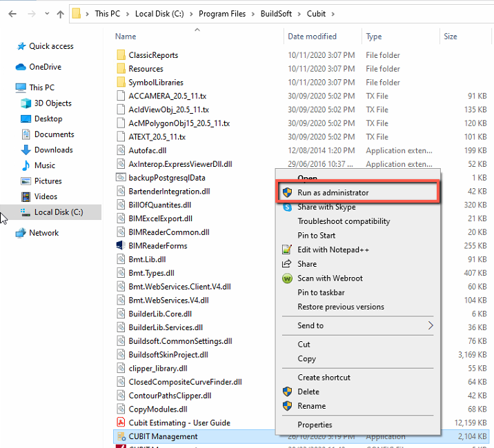The image size is (494, 448).
Task: Click the Webroot icon in context menu
Action: (x=287, y=278)
